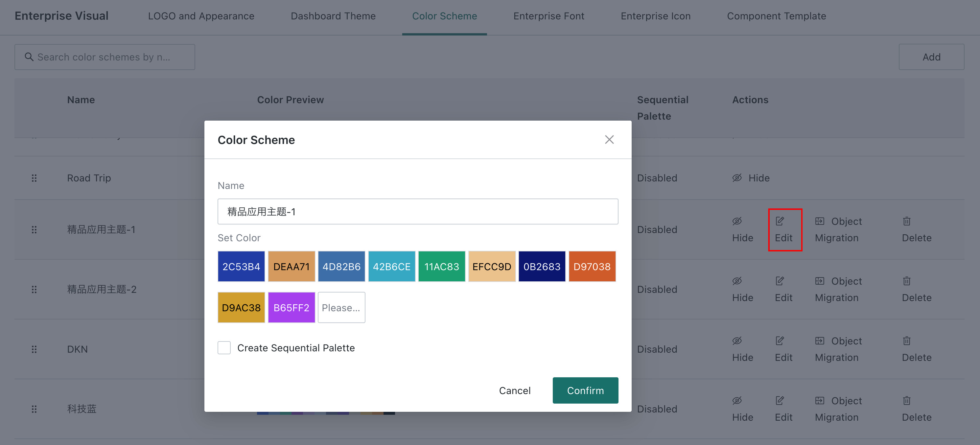Image resolution: width=980 pixels, height=445 pixels.
Task: Click Object Migration icon for DKN
Action: (x=819, y=341)
